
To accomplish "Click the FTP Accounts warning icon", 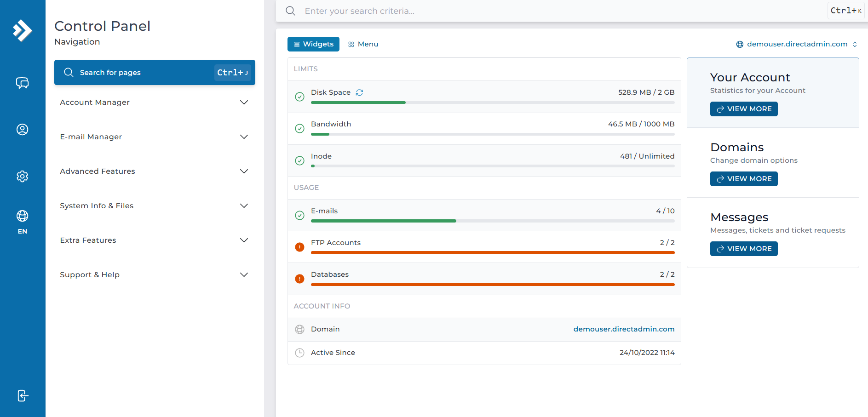I will (299, 247).
